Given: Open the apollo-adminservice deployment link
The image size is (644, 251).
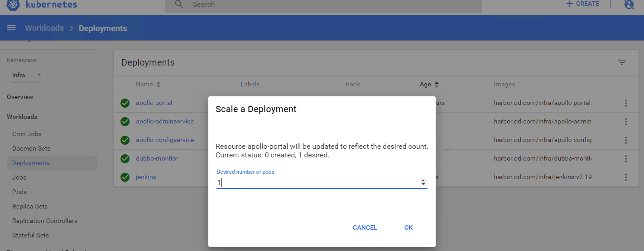Looking at the screenshot, I should (x=165, y=122).
